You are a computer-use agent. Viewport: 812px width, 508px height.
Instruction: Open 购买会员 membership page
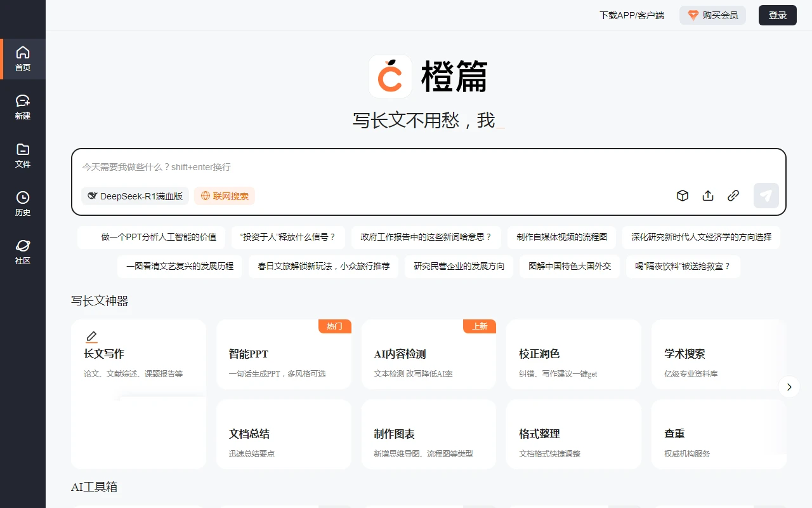[x=712, y=15]
